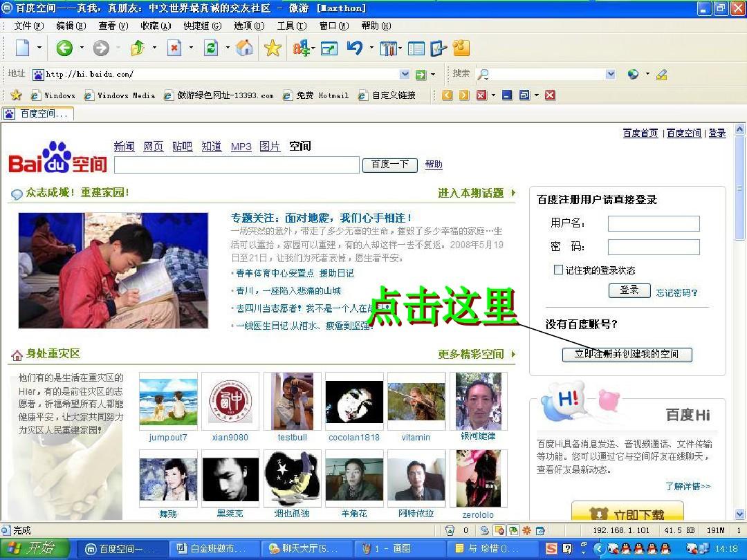
Task: Click the form fill checkbox-pen icon
Action: point(439,48)
